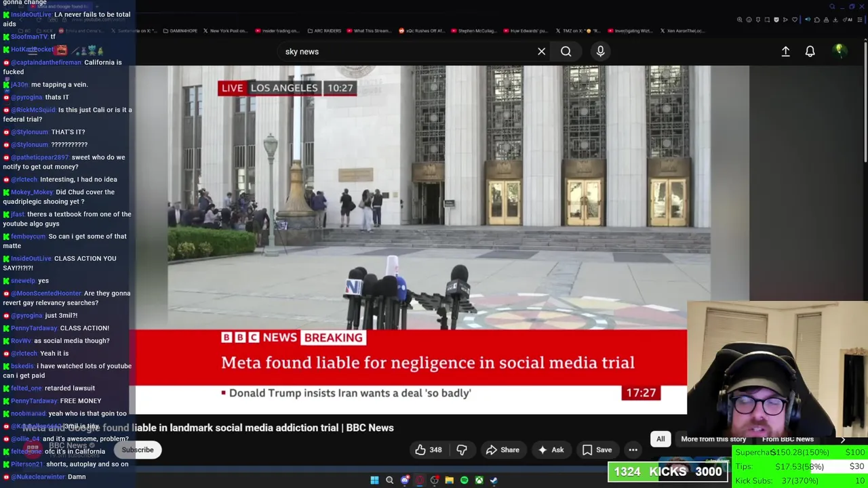Switch to the 'TMZ on X' tab

(577, 30)
